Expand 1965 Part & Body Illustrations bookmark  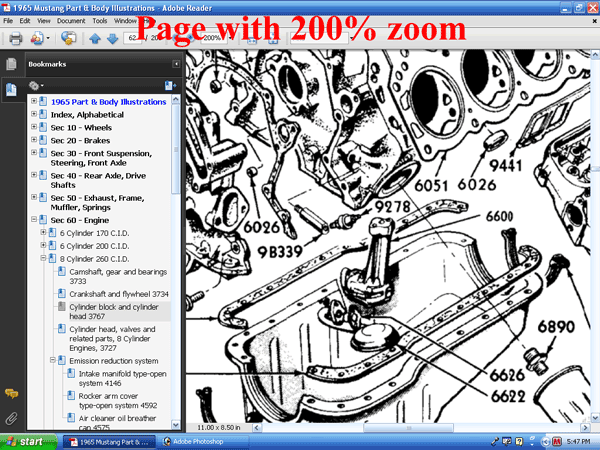[34, 101]
